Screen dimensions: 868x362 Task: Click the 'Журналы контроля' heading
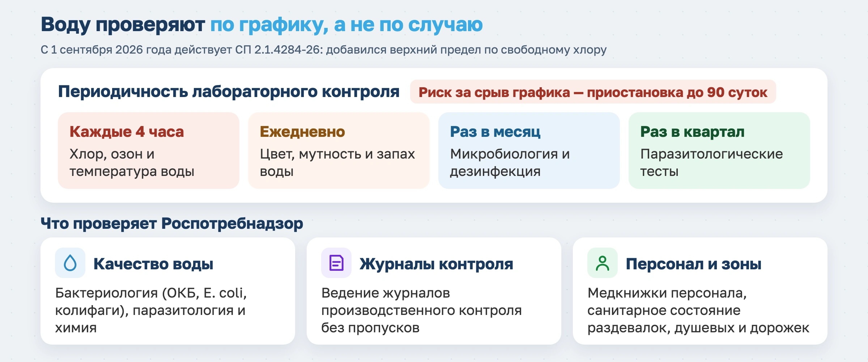coord(436,264)
